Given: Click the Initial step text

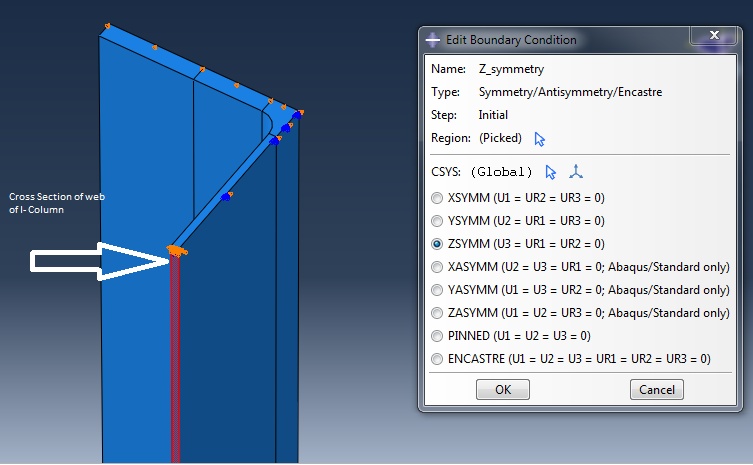Looking at the screenshot, I should point(493,115).
